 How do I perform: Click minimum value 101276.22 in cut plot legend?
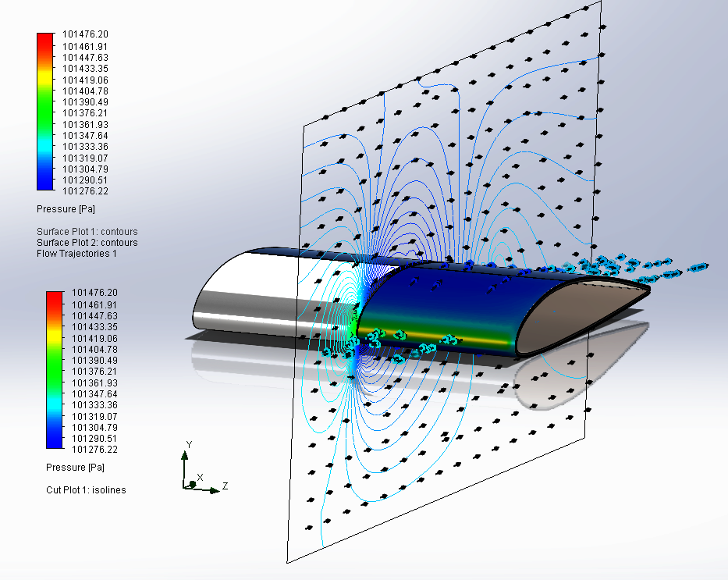click(x=94, y=450)
